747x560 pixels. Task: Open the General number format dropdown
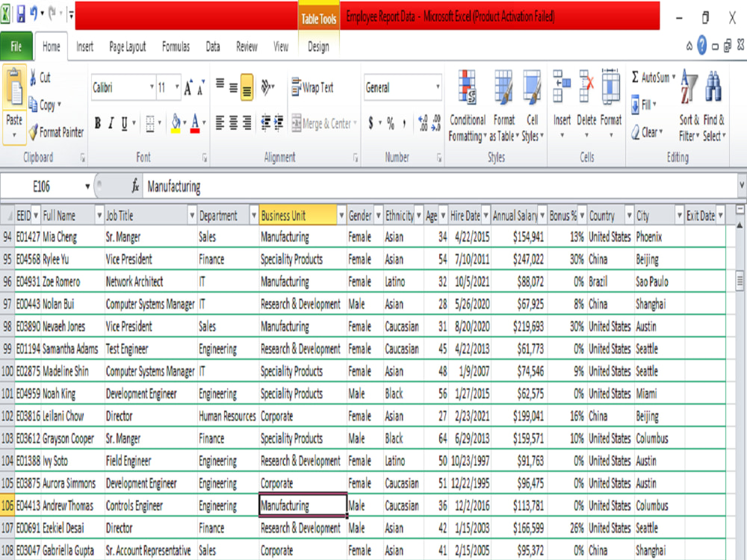tap(437, 87)
